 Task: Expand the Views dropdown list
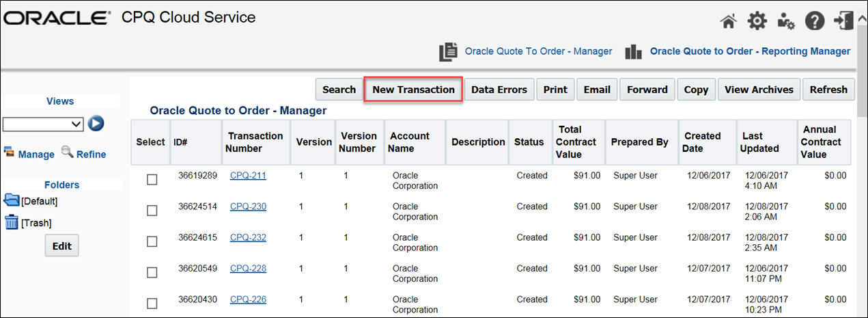coord(43,124)
